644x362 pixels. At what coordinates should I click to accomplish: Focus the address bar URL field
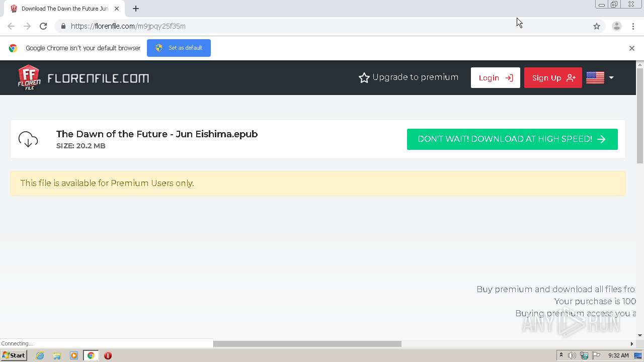(322, 26)
